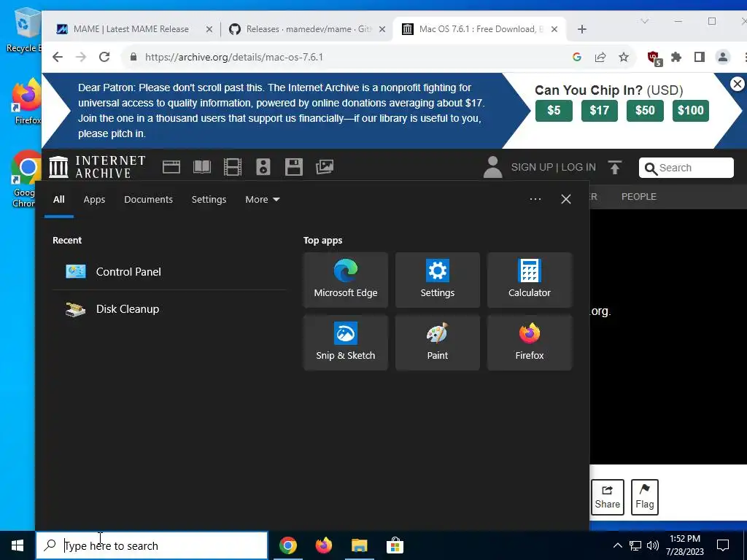This screenshot has width=747, height=560.
Task: Click the Share button on archive page
Action: [x=608, y=497]
